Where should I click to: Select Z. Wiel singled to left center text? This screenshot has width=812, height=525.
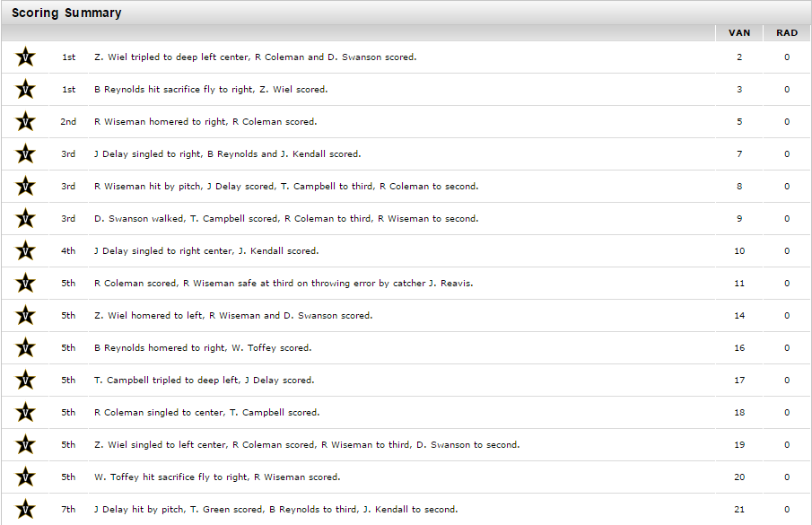click(x=307, y=445)
